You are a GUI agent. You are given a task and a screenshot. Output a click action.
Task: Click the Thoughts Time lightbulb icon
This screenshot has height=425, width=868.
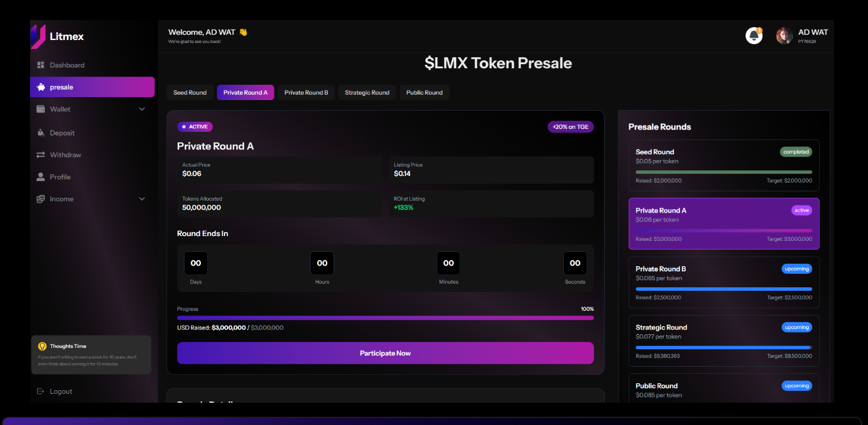pyautogui.click(x=42, y=346)
